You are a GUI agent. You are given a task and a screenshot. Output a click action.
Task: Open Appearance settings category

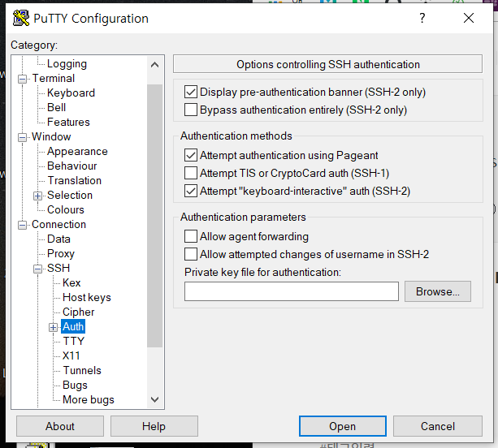click(x=77, y=151)
